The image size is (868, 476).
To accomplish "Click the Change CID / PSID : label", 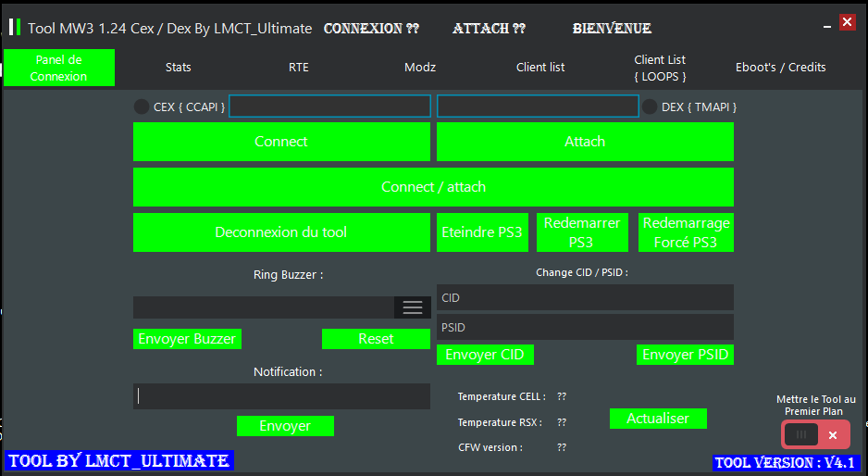I will [x=582, y=272].
